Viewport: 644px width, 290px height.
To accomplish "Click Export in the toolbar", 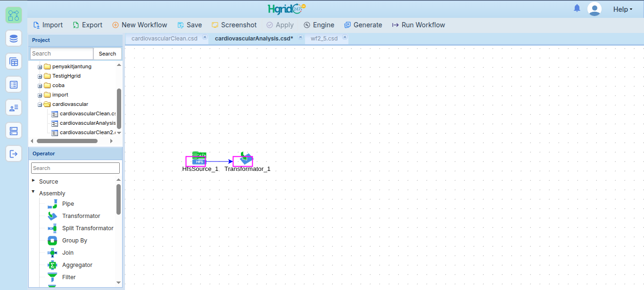I will (87, 25).
